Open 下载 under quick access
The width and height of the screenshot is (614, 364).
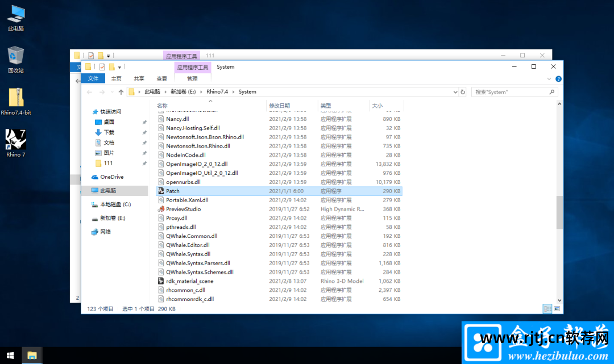pyautogui.click(x=105, y=132)
